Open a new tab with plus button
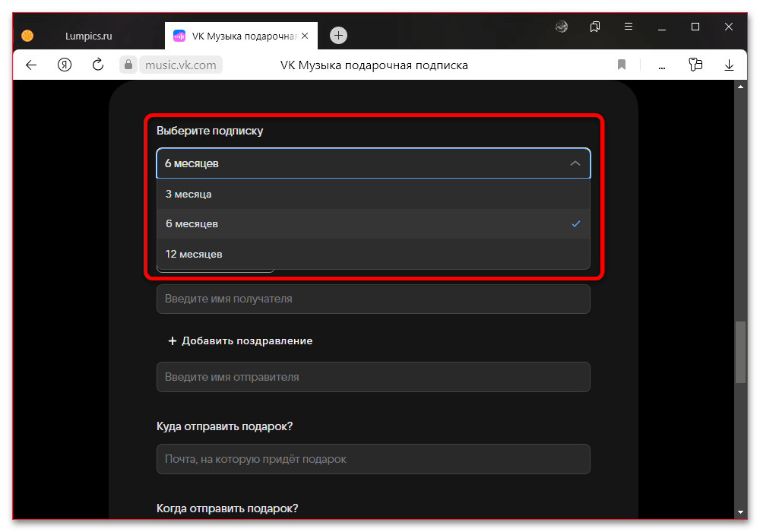Viewport: 760px width, 532px height. coord(338,36)
